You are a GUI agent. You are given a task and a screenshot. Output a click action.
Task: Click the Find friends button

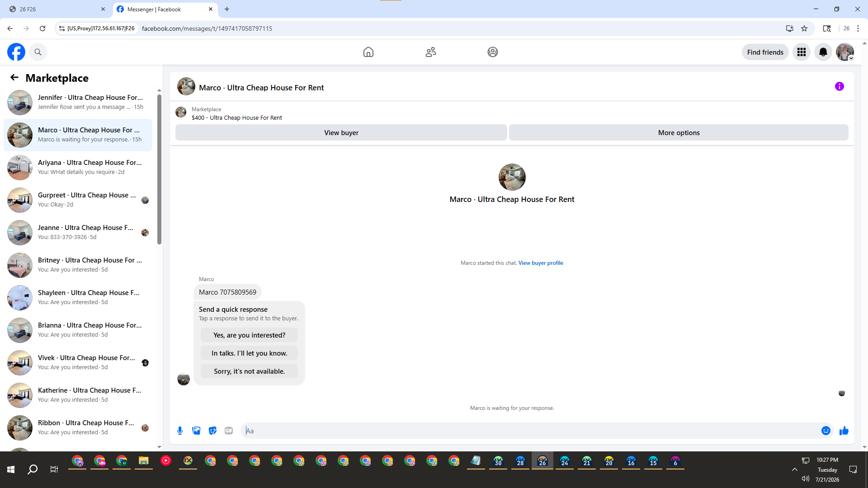(765, 52)
